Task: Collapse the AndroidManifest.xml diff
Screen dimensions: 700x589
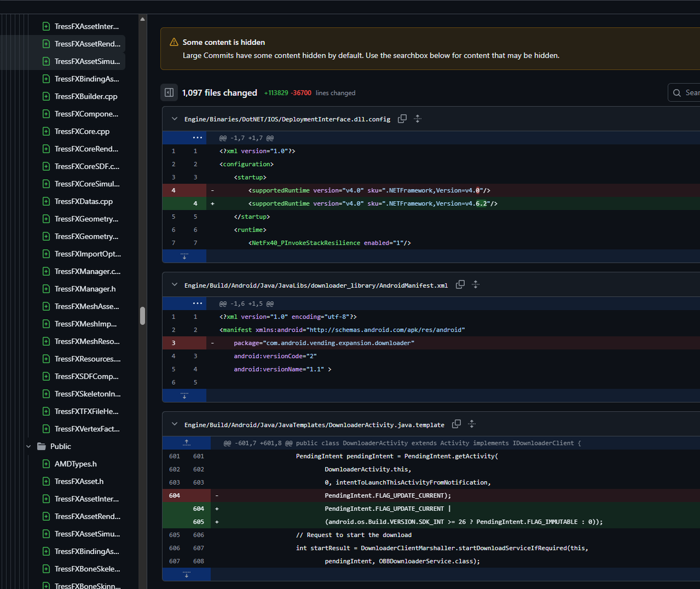Action: 174,285
